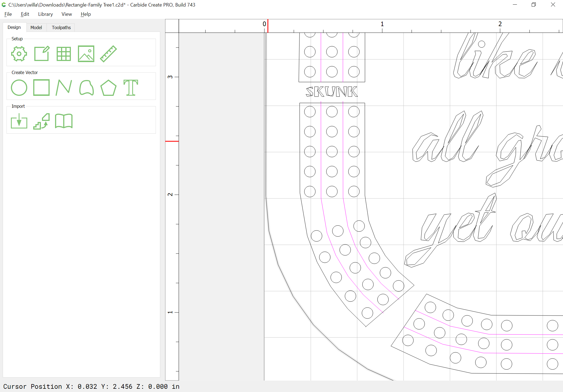Select the Circle vector tool
The width and height of the screenshot is (563, 392).
(x=19, y=88)
